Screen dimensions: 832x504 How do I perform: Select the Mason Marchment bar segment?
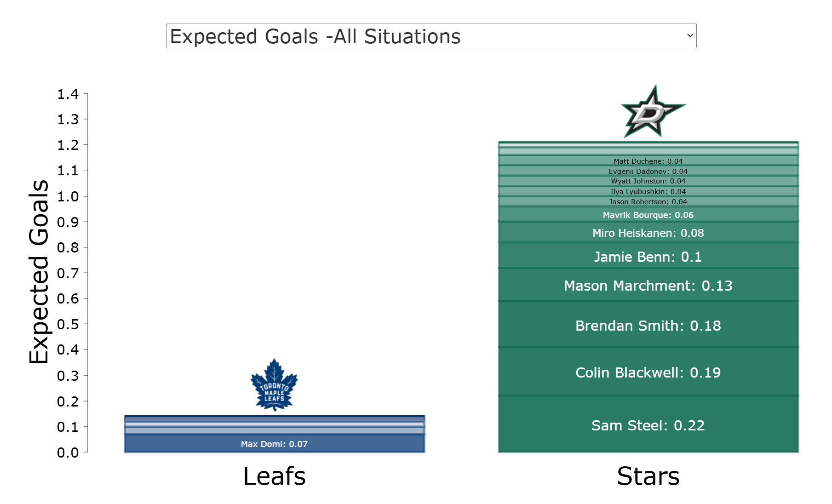pyautogui.click(x=648, y=285)
